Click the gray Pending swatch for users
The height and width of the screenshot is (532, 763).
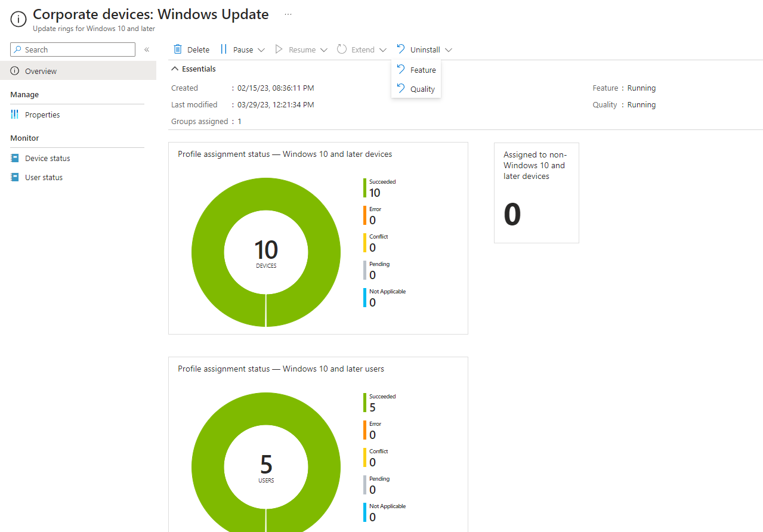point(364,485)
